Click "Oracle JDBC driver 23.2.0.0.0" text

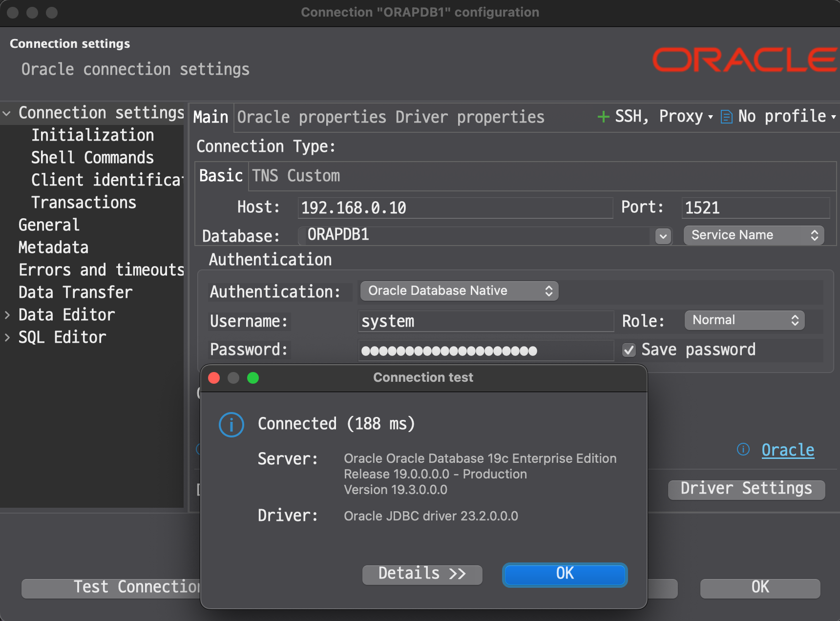point(431,516)
